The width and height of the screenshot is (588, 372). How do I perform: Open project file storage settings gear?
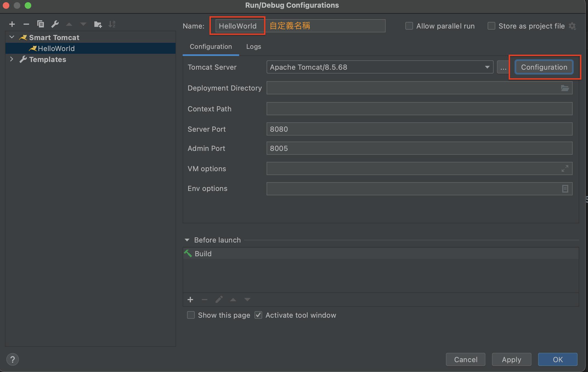pyautogui.click(x=572, y=26)
